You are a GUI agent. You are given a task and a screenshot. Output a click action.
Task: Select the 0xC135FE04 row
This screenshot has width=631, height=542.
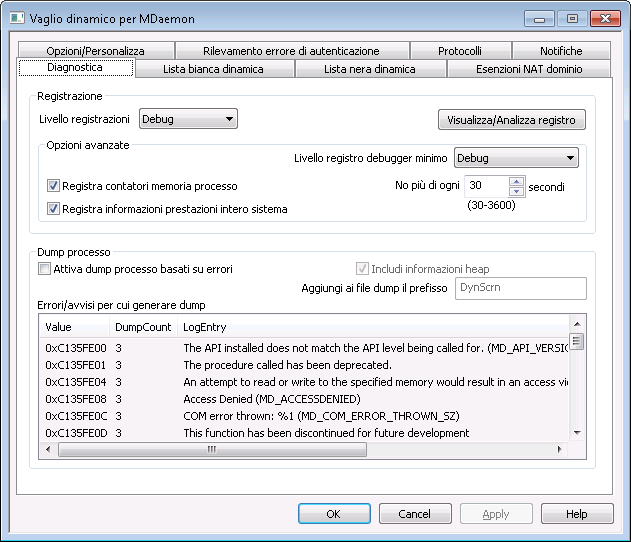[304, 382]
